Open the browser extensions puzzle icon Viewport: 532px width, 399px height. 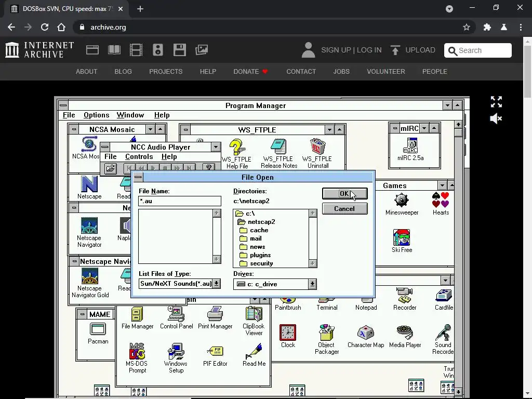click(x=487, y=27)
